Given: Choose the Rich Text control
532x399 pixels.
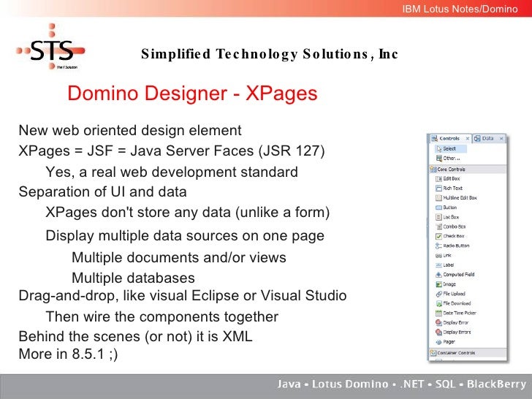Looking at the screenshot, I should tap(449, 188).
